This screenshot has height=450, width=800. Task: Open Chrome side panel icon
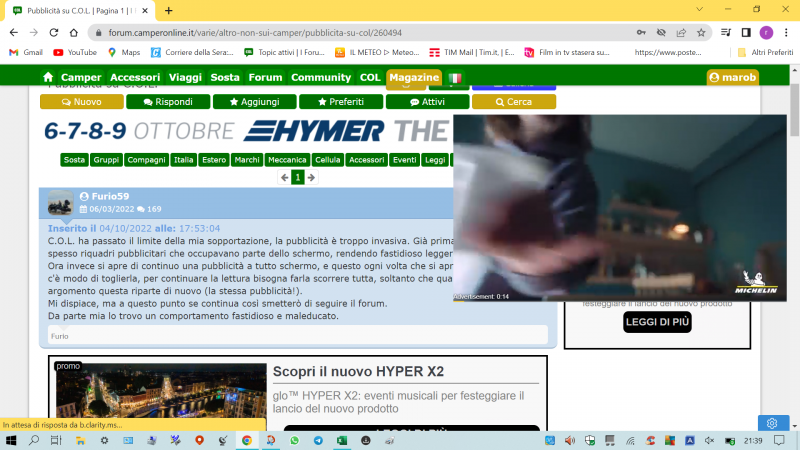click(x=746, y=33)
